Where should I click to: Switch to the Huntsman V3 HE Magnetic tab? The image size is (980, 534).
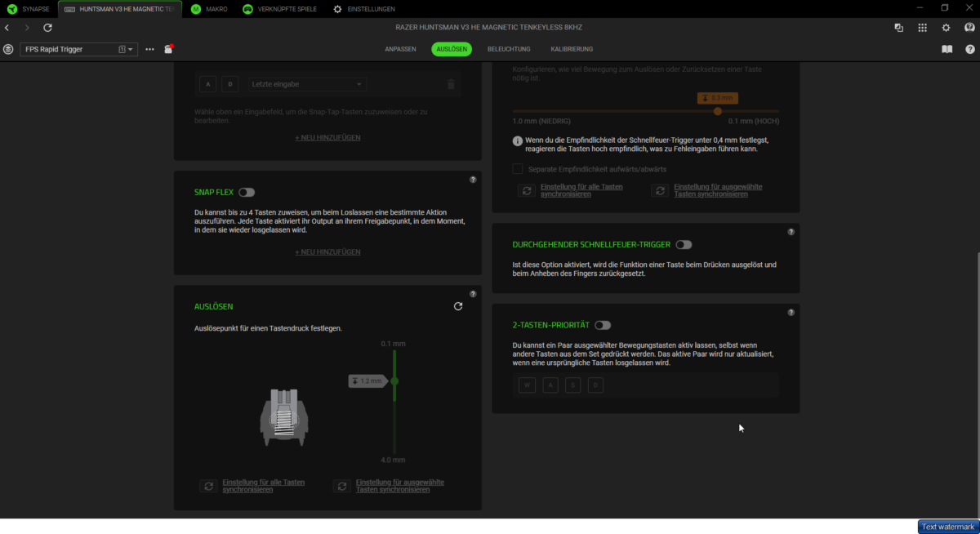(x=121, y=8)
